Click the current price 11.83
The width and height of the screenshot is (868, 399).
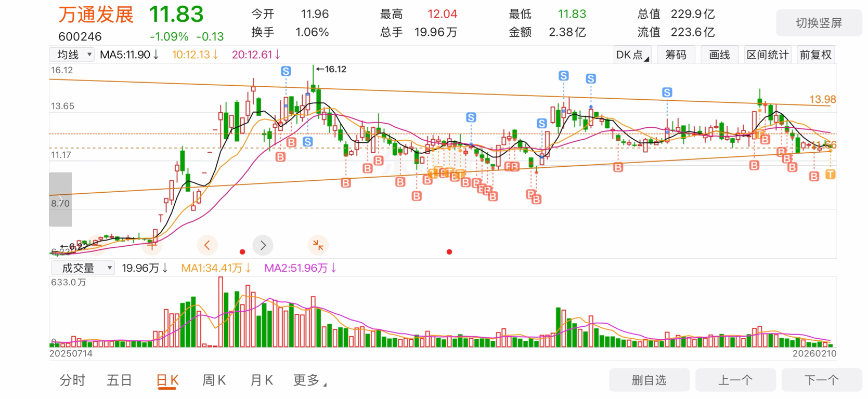(176, 15)
